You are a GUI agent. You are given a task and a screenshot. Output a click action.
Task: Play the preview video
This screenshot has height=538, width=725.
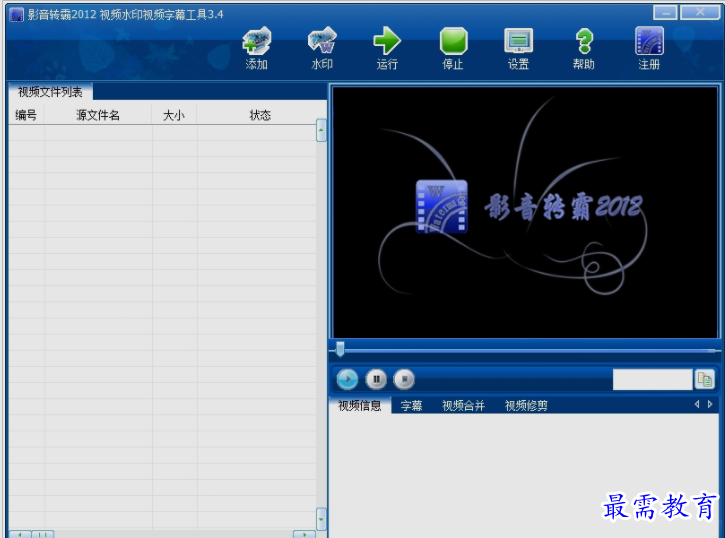pos(347,379)
